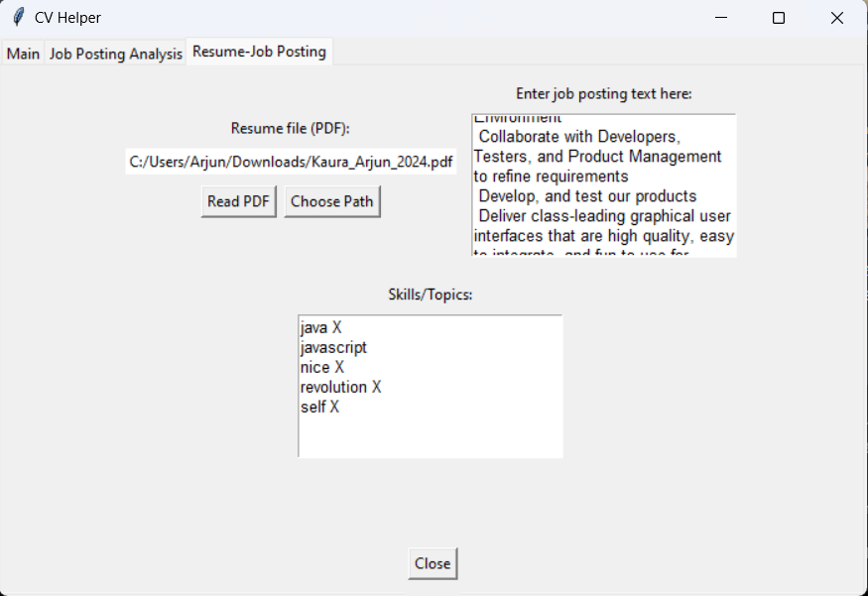Select 'java X' in the skills list
Image resolution: width=868 pixels, height=596 pixels.
pos(320,327)
